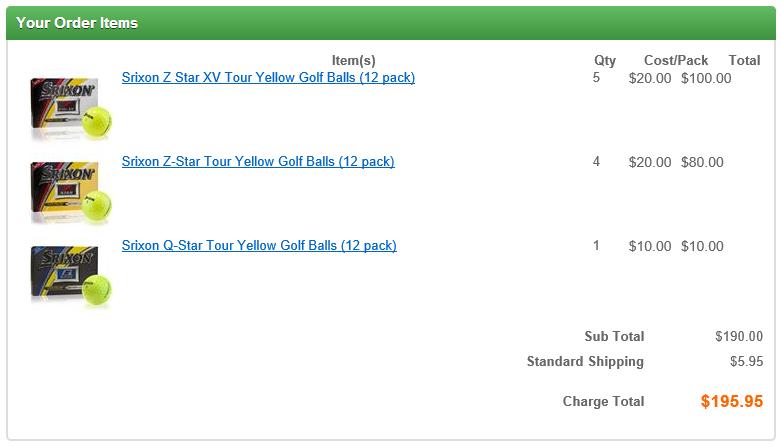Click the Standard Shipping label
780x447 pixels.
(x=585, y=362)
